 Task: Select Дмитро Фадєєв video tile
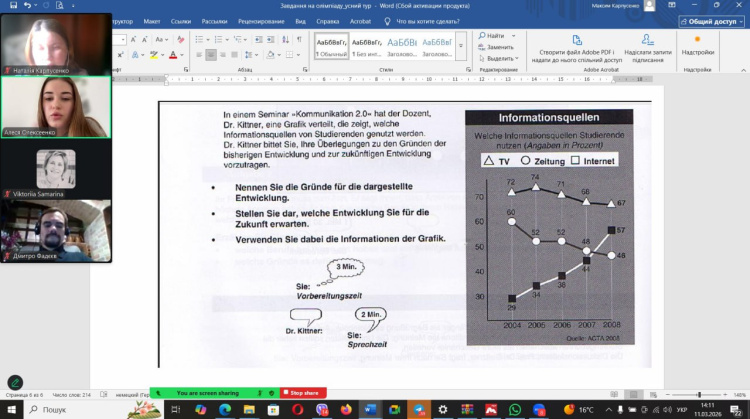coord(56,231)
